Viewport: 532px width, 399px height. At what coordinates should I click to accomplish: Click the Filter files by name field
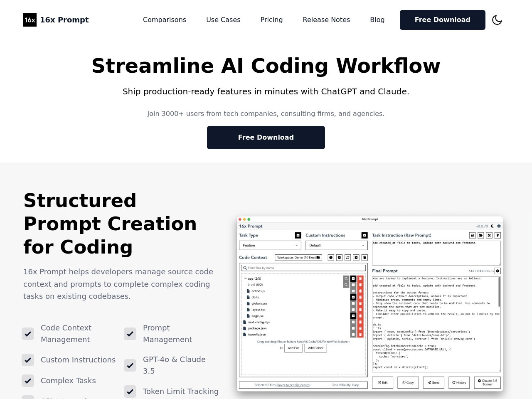click(303, 268)
